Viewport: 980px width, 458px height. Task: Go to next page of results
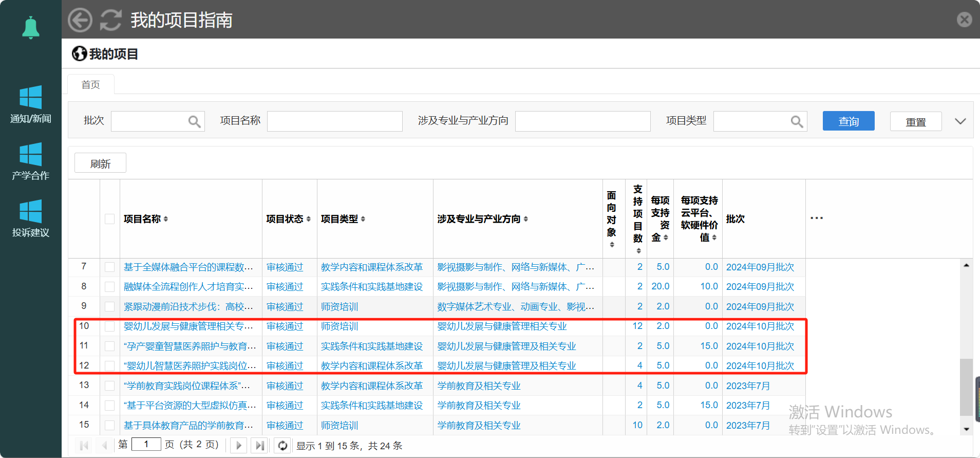pyautogui.click(x=238, y=445)
